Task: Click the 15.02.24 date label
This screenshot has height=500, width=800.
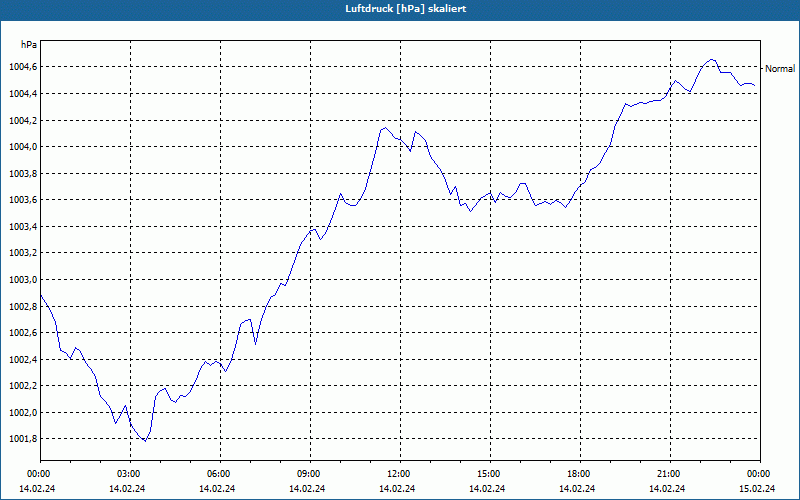Action: (757, 489)
